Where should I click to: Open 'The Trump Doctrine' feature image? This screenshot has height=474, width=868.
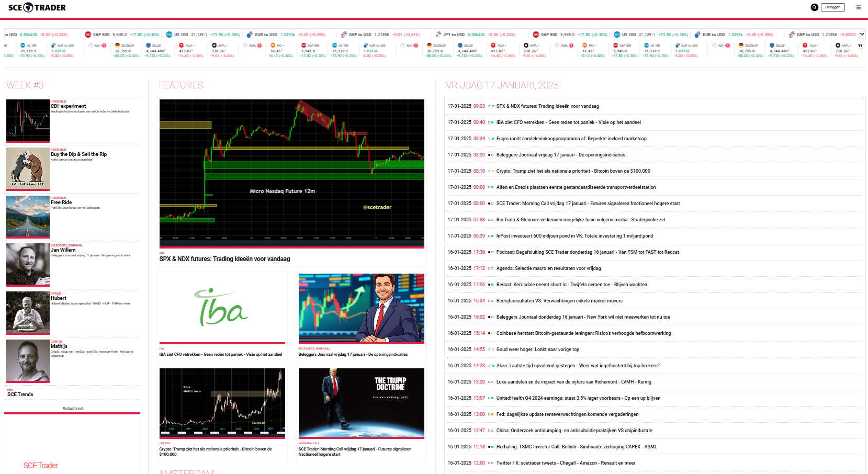362,403
